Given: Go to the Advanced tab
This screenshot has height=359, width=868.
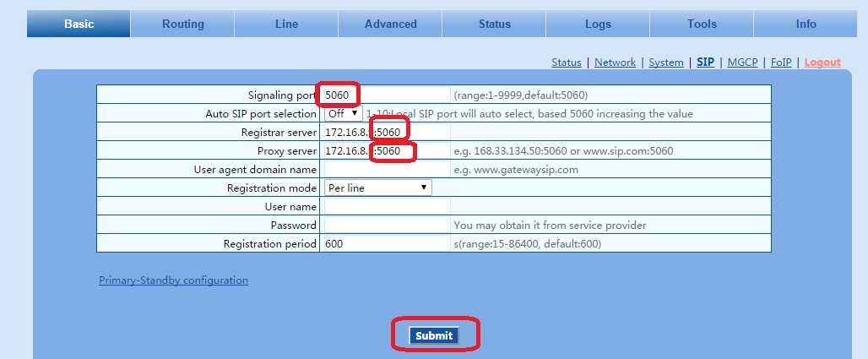Looking at the screenshot, I should pyautogui.click(x=390, y=24).
